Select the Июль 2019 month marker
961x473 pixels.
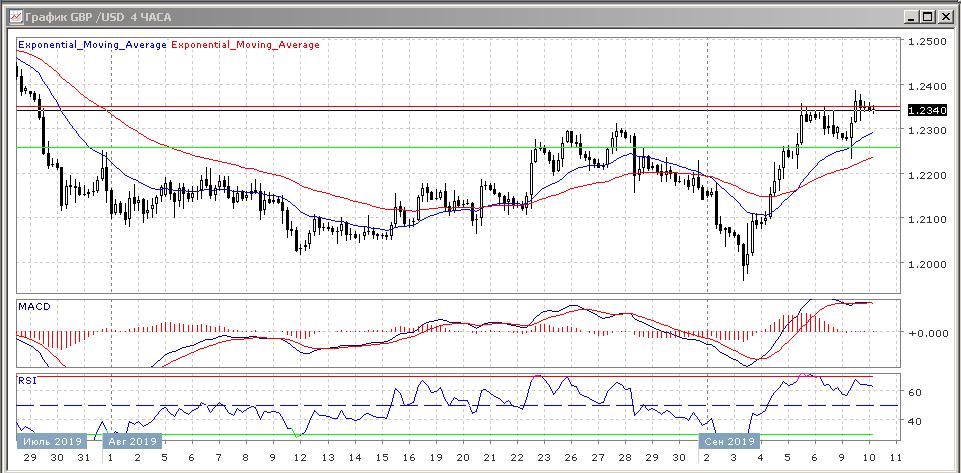click(x=48, y=441)
